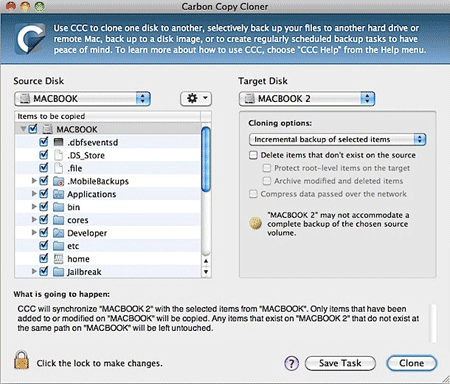
Task: Click the home network volume icon
Action: coord(58,259)
